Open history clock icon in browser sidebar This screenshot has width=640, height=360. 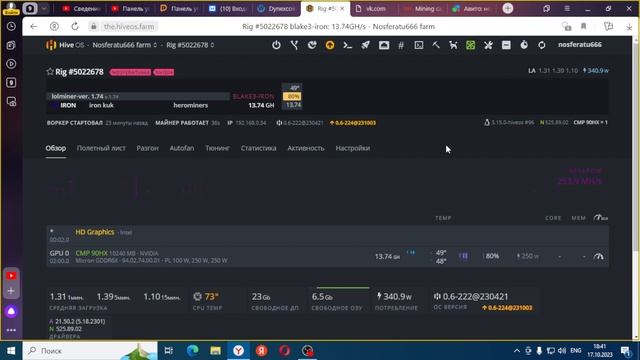click(11, 26)
